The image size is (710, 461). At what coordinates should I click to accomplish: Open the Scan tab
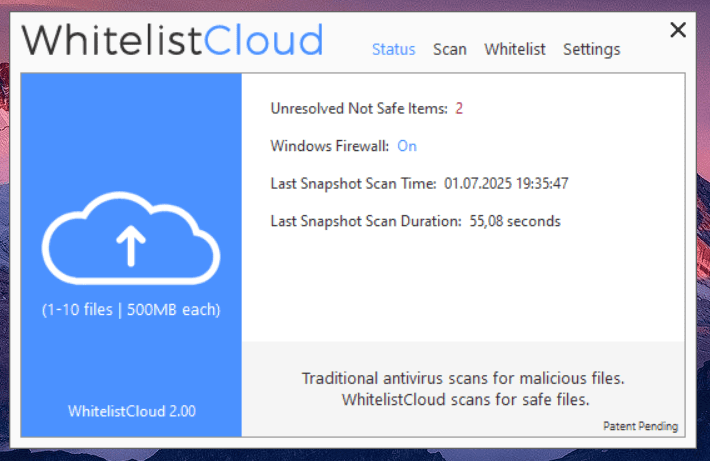click(x=450, y=49)
